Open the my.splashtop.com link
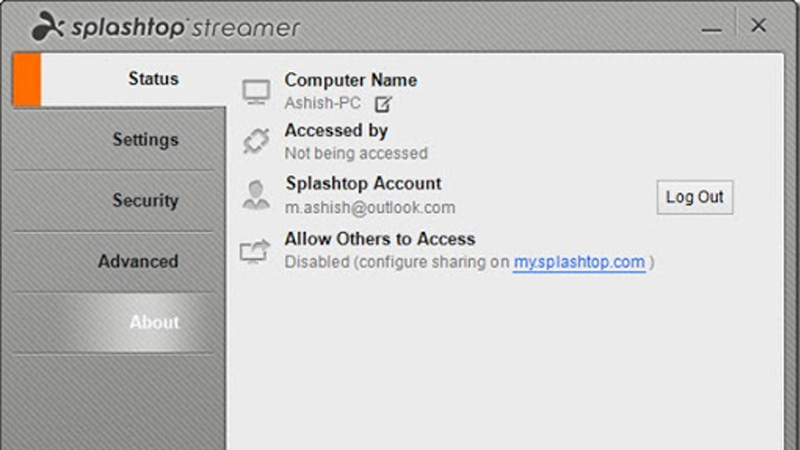 pos(579,262)
